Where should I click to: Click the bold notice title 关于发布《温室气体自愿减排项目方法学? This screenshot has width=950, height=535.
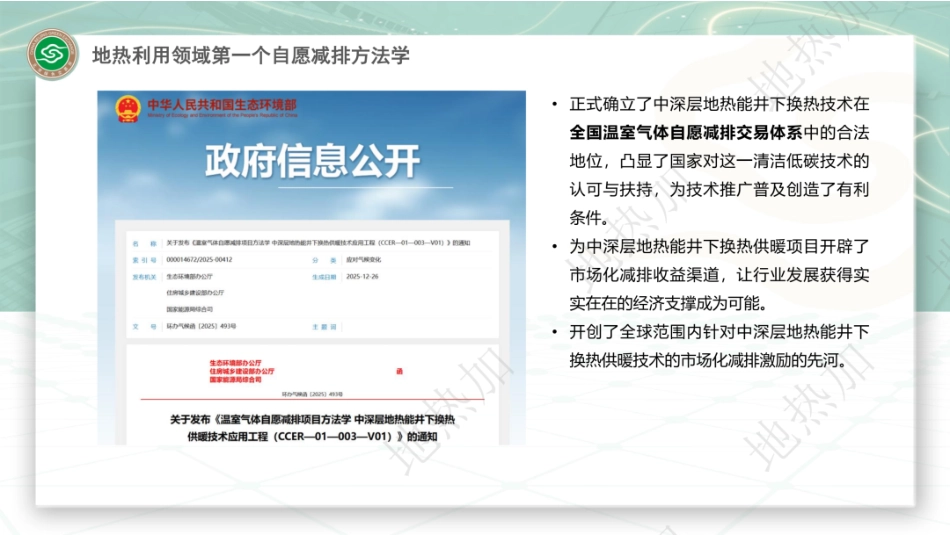(312, 419)
